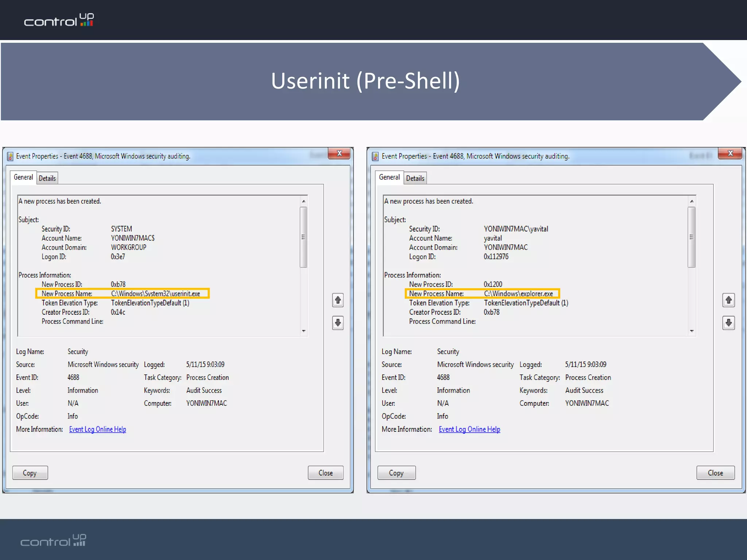Click TokenElevationTypeDefault (1) in left dialog

coord(150,303)
